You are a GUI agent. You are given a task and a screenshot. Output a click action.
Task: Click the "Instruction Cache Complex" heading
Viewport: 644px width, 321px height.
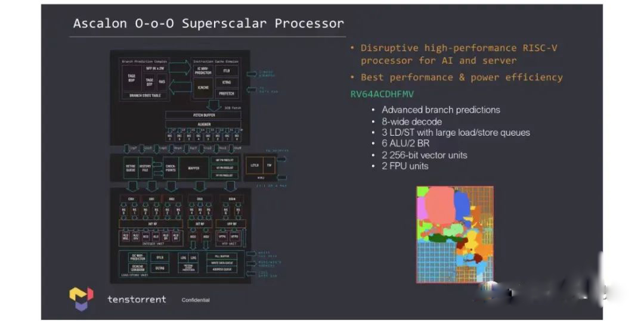pos(216,61)
